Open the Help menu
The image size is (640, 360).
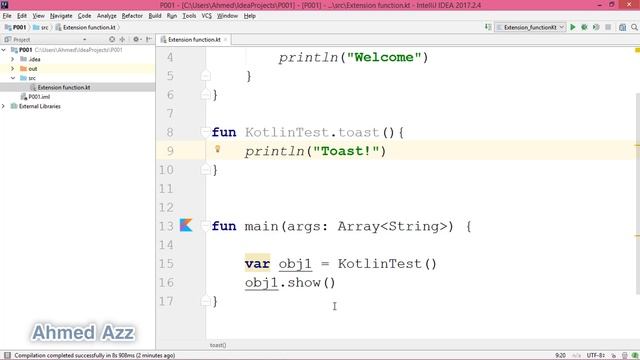(x=250, y=16)
